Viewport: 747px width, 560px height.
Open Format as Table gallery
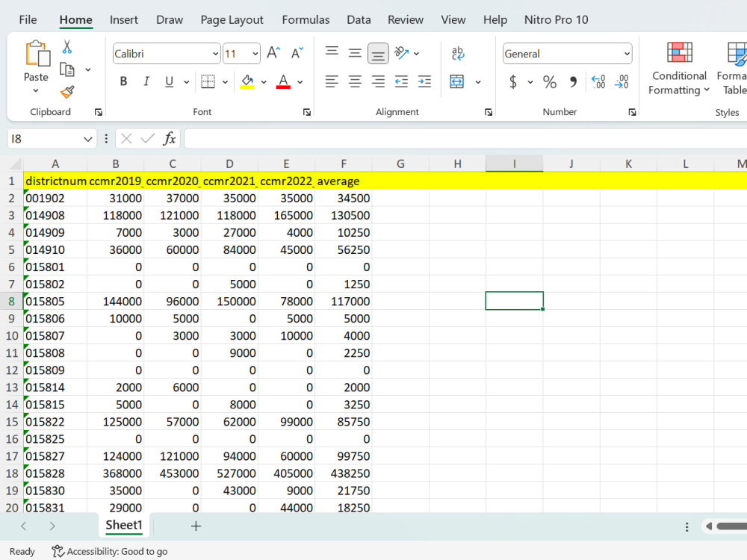pos(732,68)
